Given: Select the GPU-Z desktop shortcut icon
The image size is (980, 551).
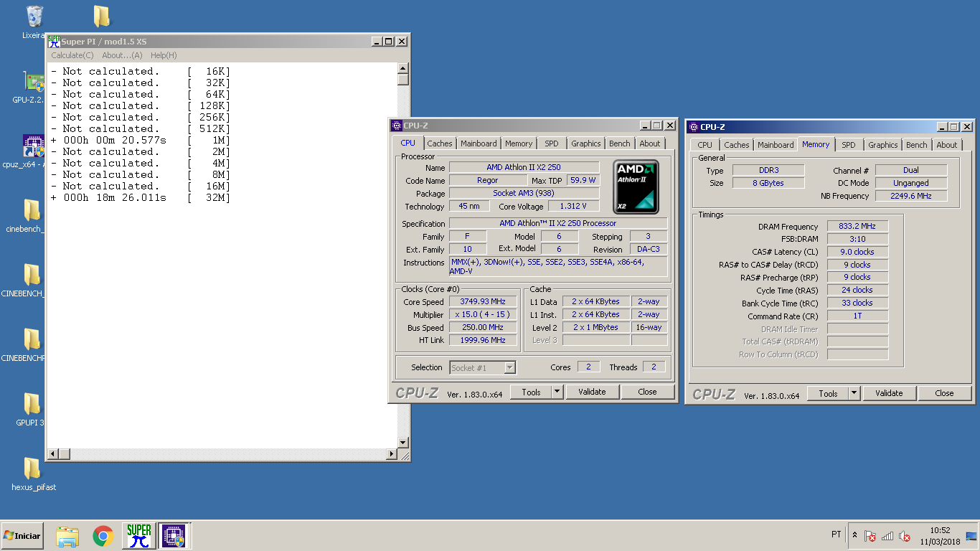Looking at the screenshot, I should [33, 83].
